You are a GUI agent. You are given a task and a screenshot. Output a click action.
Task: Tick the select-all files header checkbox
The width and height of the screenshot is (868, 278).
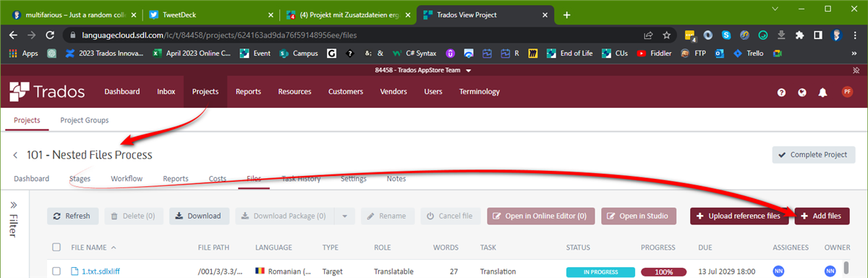click(56, 248)
